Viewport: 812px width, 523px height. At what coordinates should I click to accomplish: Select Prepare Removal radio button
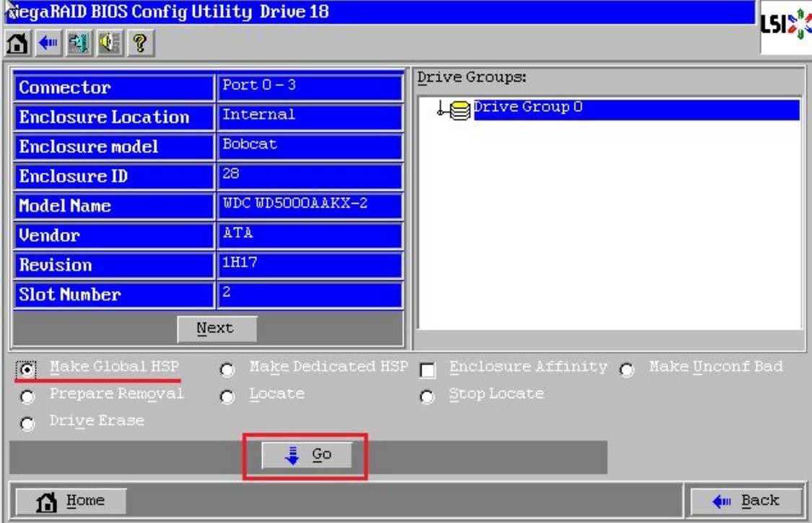pos(27,397)
